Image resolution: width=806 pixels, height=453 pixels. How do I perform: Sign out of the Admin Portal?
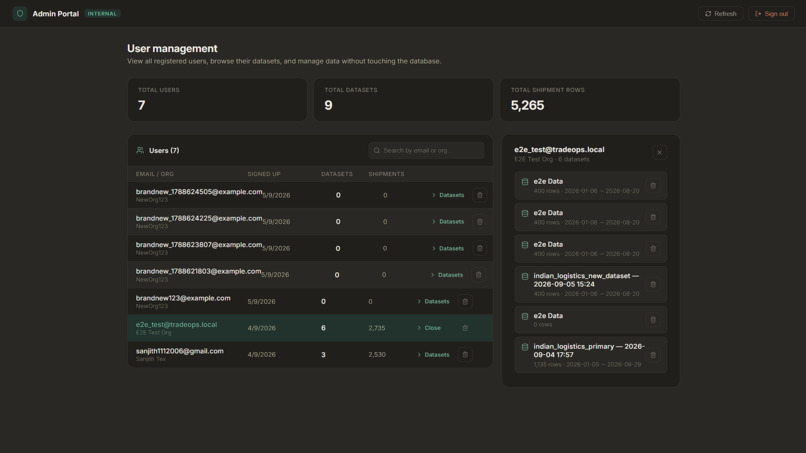pyautogui.click(x=771, y=14)
